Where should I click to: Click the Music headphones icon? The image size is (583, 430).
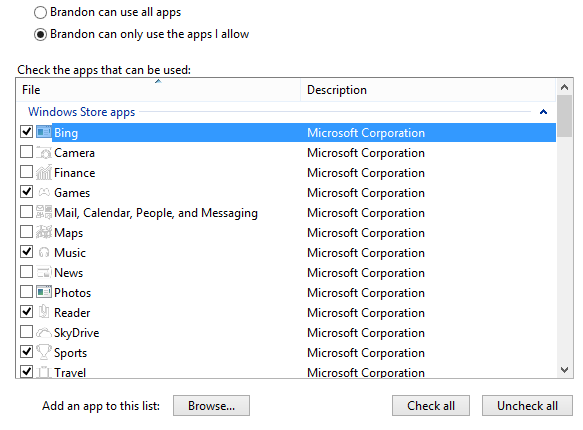tap(44, 253)
